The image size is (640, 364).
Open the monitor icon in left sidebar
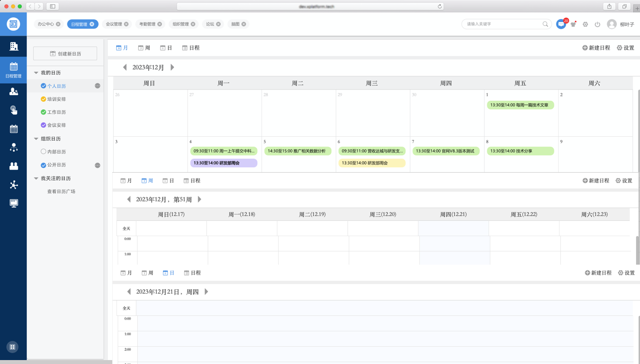pyautogui.click(x=13, y=203)
